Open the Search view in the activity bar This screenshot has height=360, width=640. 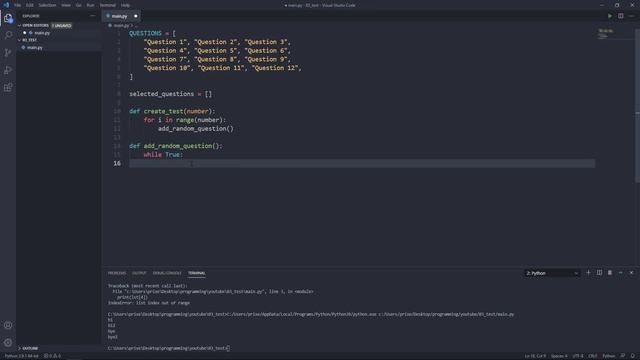point(8,35)
